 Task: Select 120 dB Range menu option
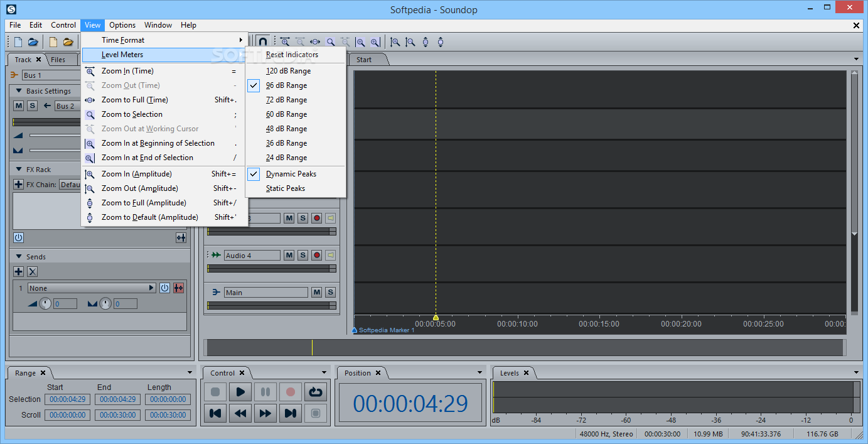click(296, 71)
